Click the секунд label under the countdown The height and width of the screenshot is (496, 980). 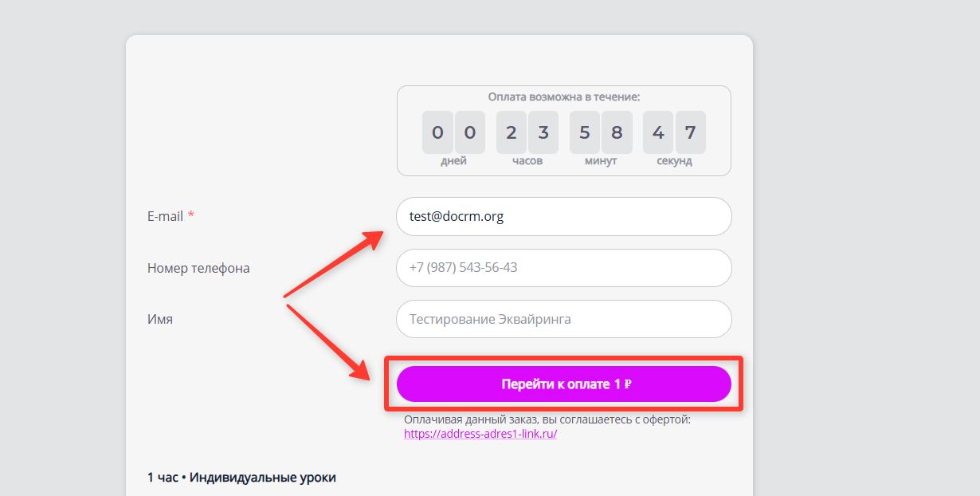coord(674,161)
